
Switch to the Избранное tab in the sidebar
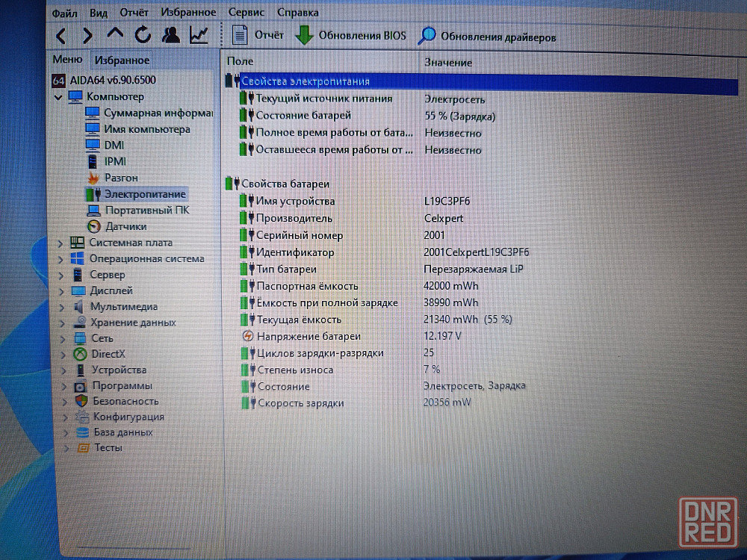[x=122, y=60]
